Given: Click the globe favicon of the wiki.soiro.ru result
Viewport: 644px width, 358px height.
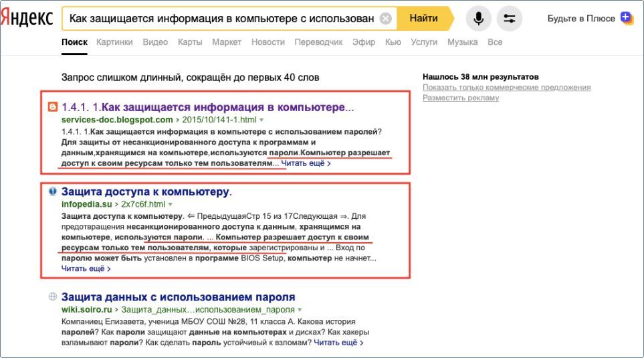Looking at the screenshot, I should point(53,296).
